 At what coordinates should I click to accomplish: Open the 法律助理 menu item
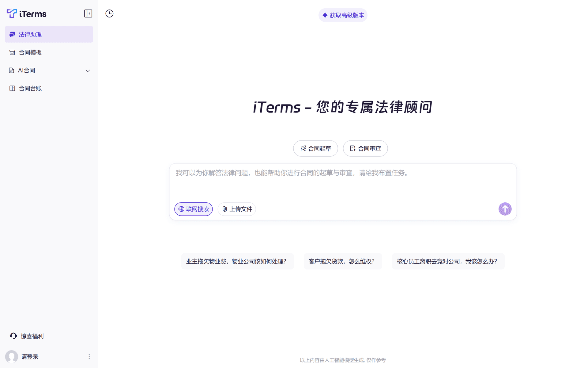[x=49, y=34]
